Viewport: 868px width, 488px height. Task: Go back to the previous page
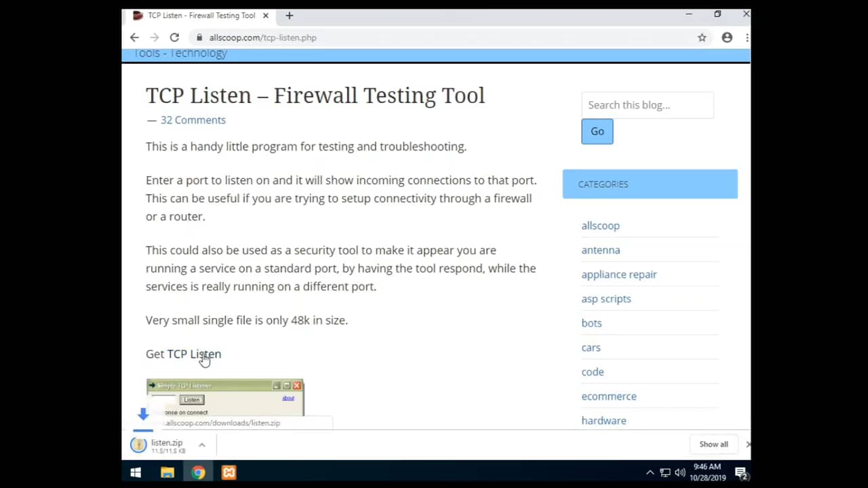134,38
